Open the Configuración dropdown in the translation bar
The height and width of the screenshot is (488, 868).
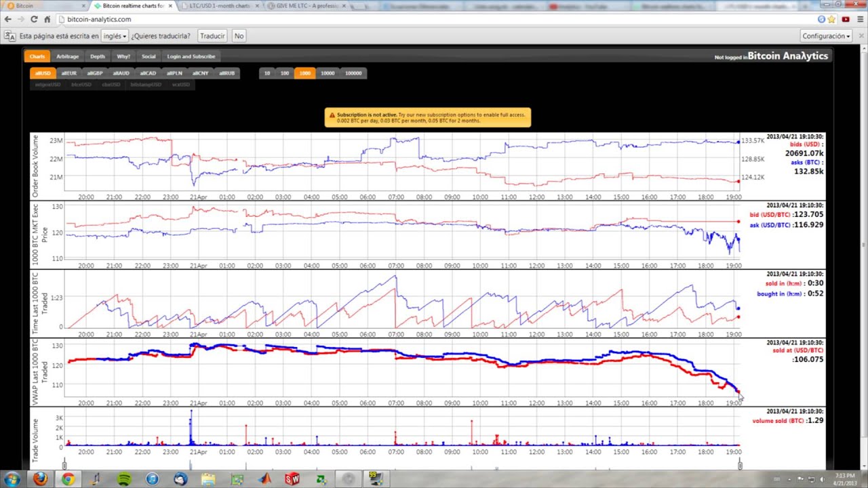pyautogui.click(x=825, y=36)
